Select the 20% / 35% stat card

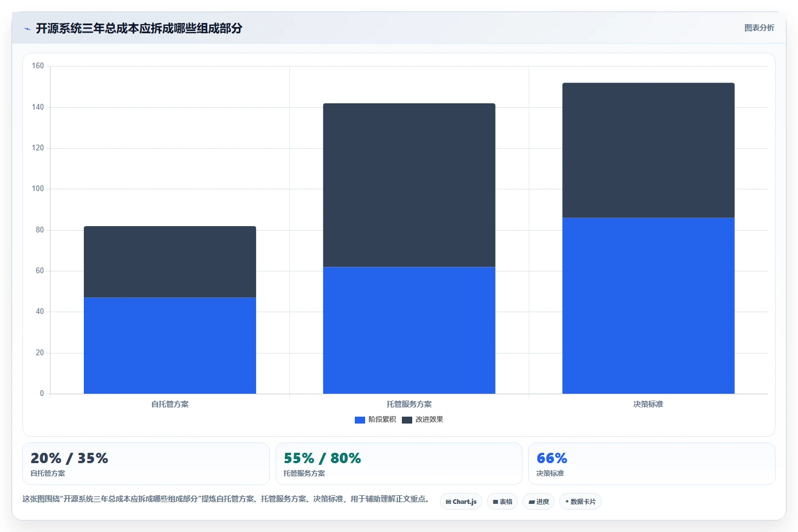point(146,464)
